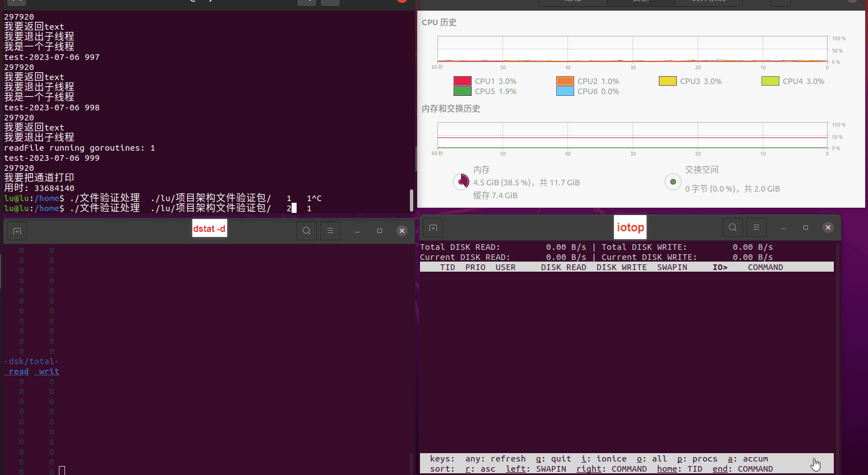The width and height of the screenshot is (868, 475).
Task: Maximize the iotop terminal window
Action: pos(806,227)
